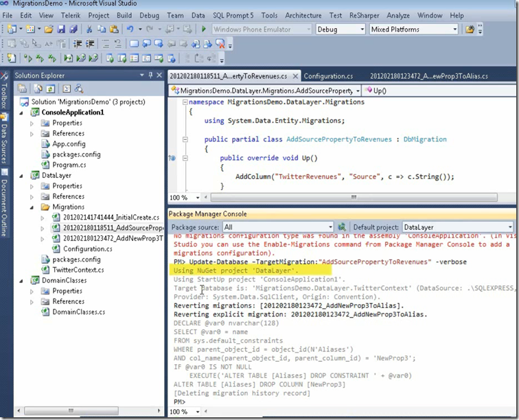Screen dimensions: 519x420
Task: Click the Uncomment Selected Lines icon
Action: (118, 44)
